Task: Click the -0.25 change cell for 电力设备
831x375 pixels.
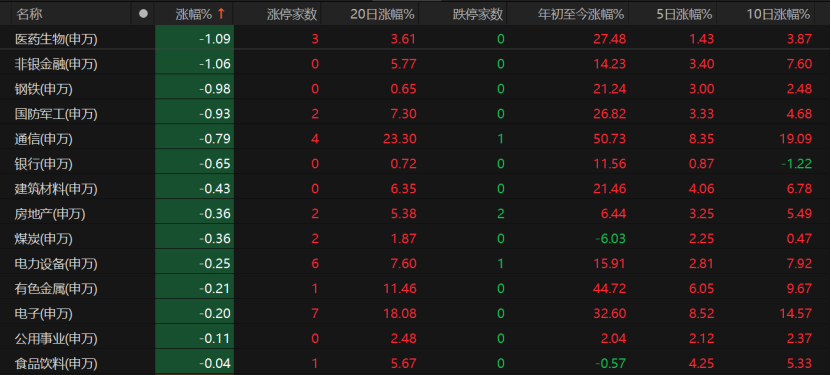Action: click(x=195, y=263)
